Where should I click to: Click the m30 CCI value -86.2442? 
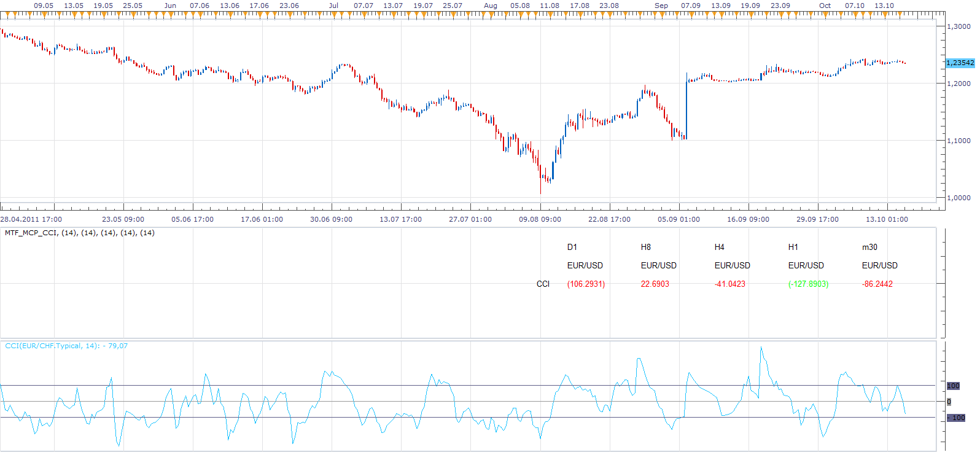click(x=877, y=284)
